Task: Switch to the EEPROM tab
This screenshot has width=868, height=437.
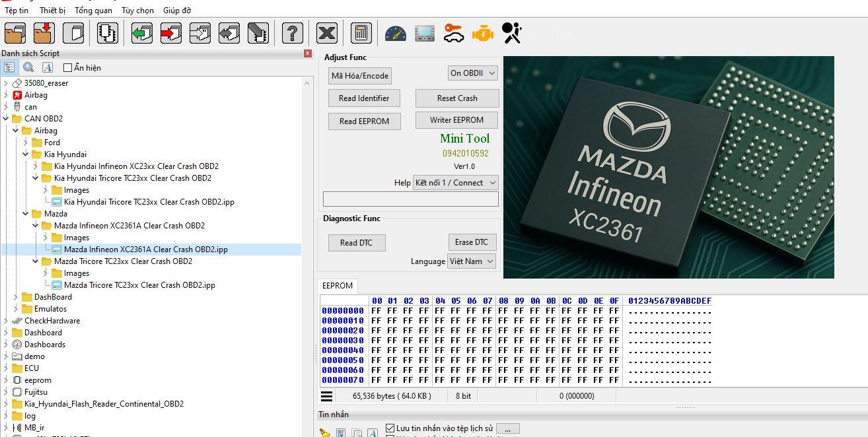Action: [338, 286]
